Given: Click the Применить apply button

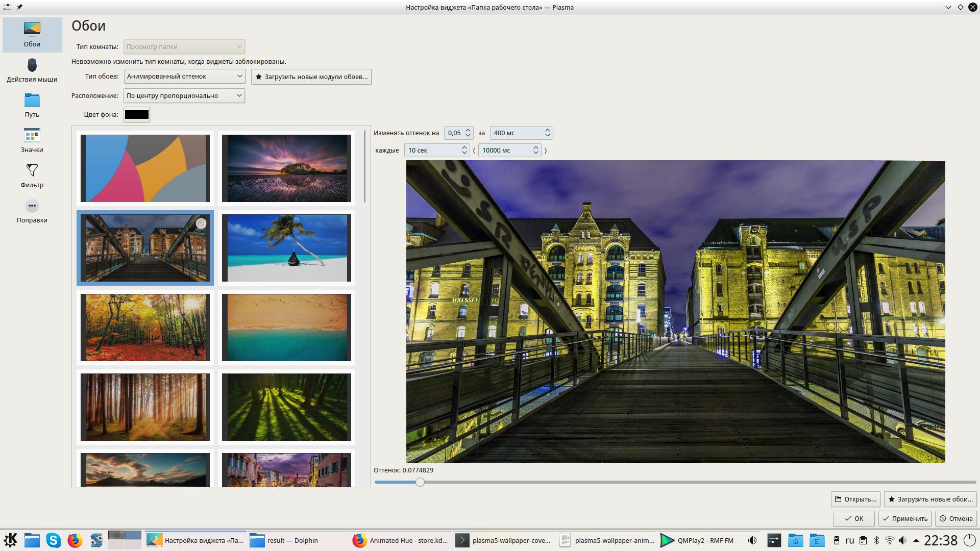Looking at the screenshot, I should pos(904,519).
